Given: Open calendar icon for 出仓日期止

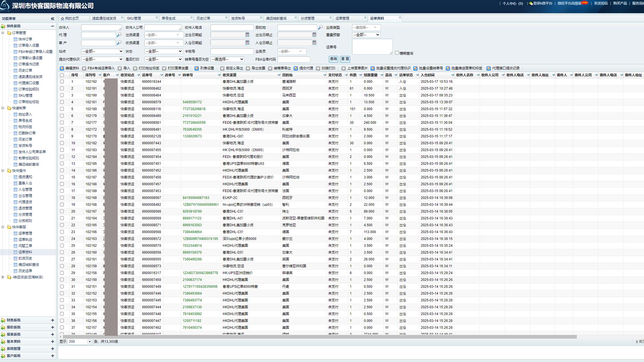Looking at the screenshot, I should tap(314, 35).
